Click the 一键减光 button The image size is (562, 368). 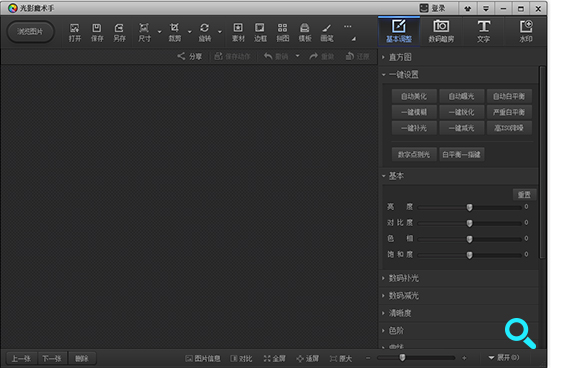click(x=462, y=128)
